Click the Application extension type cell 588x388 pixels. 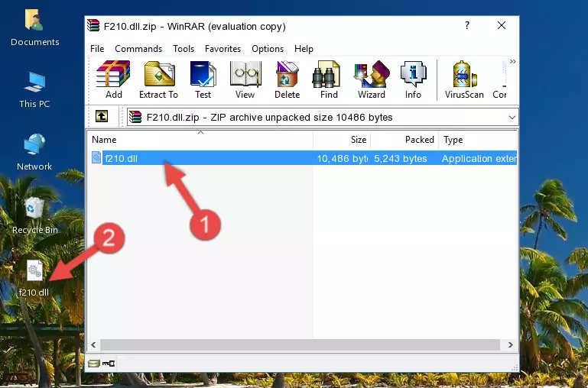(479, 158)
